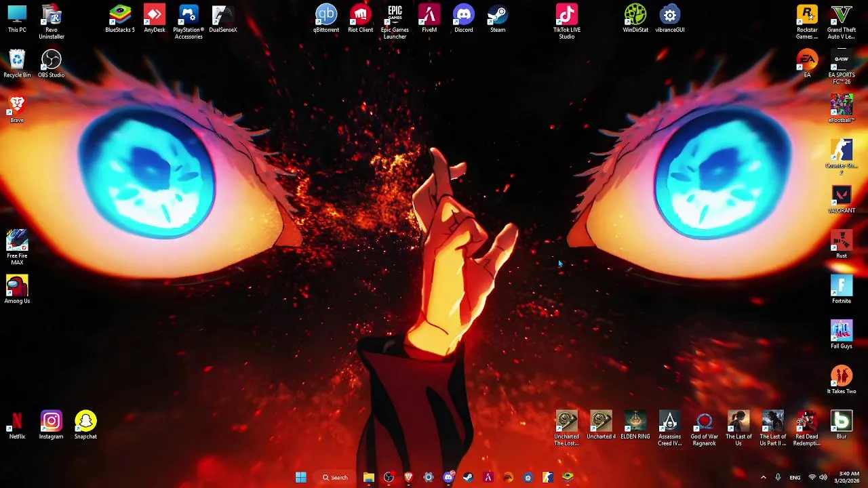Open EA SPORTS FC 26 shortcut
Screen dimensions: 868x488
(x=842, y=67)
